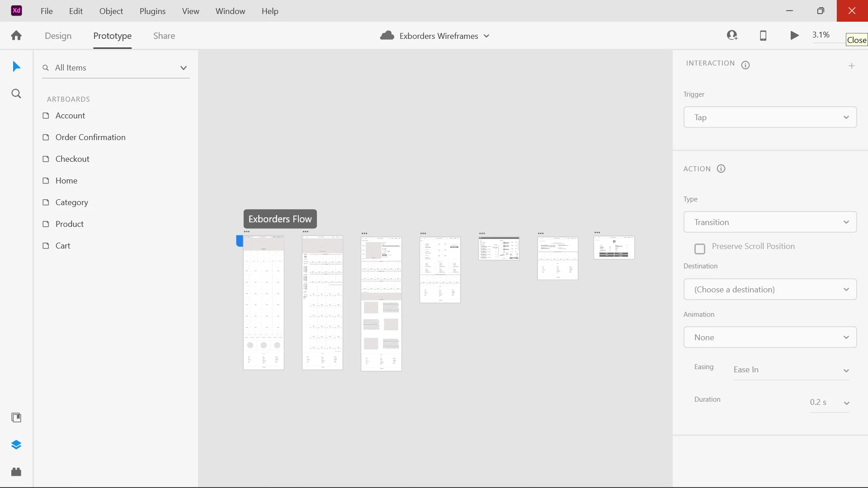Click the Invite to Document icon
The height and width of the screenshot is (488, 868).
[732, 35]
